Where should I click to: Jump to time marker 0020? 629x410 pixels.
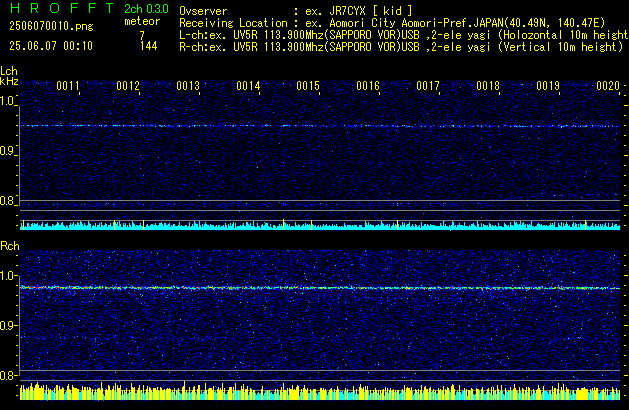608,86
